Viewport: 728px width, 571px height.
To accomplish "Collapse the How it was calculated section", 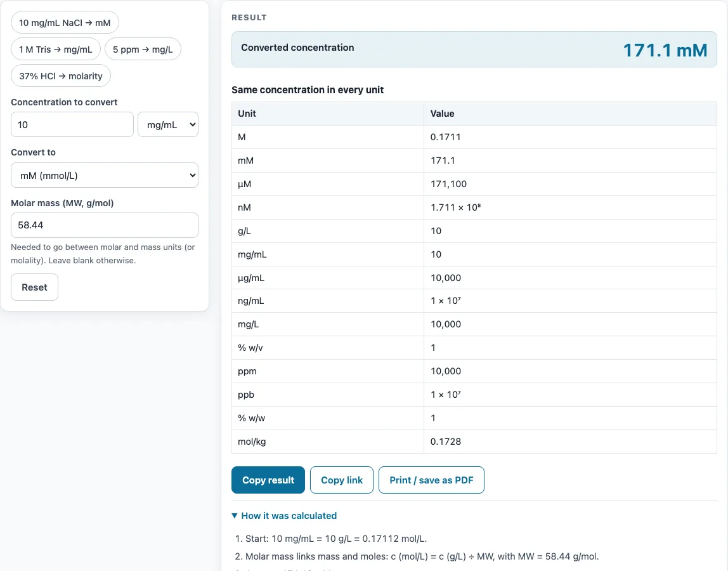I will coord(284,516).
